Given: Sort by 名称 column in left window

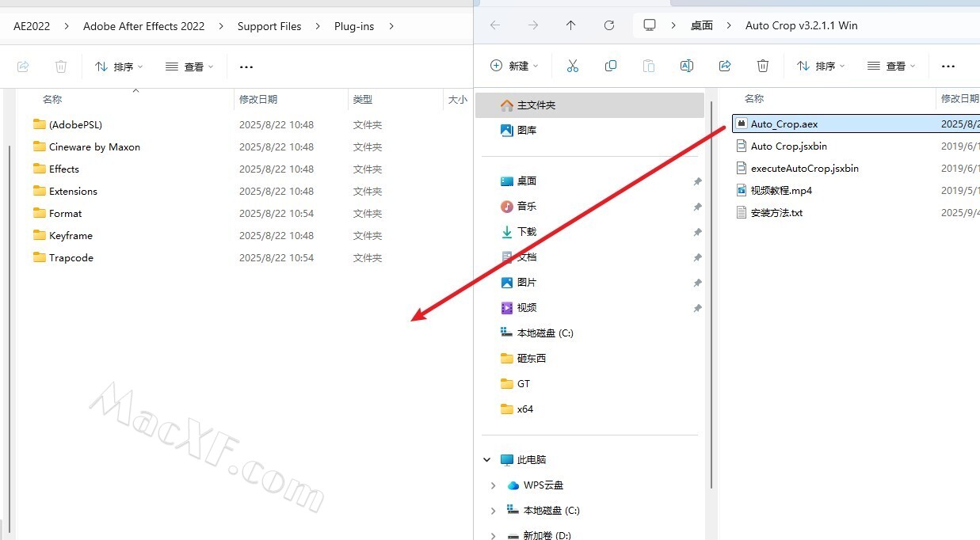Looking at the screenshot, I should pos(52,99).
